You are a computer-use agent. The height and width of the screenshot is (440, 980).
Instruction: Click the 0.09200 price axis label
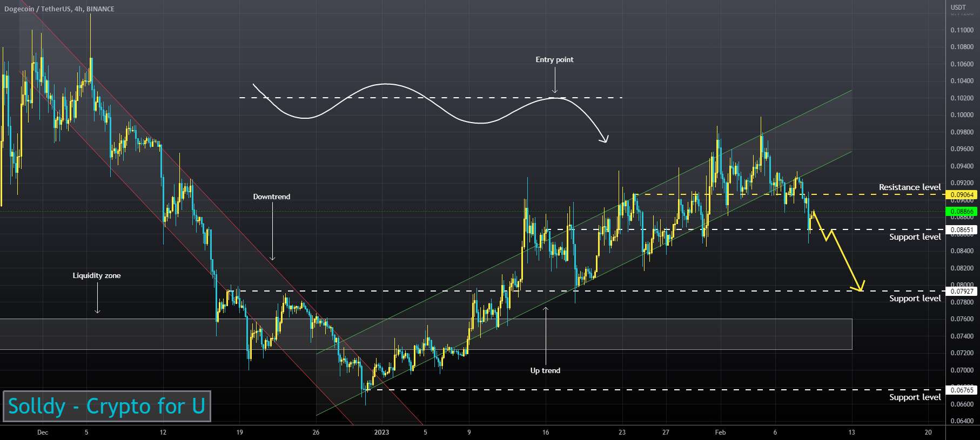(x=962, y=183)
